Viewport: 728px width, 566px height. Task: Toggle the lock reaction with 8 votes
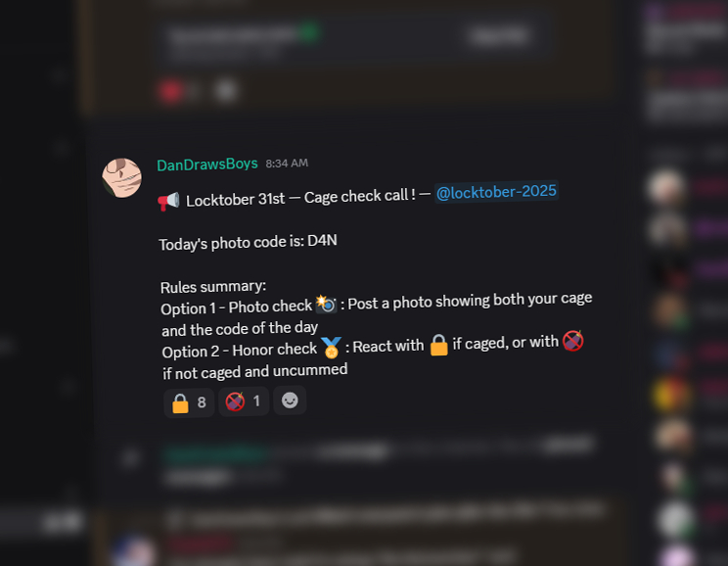click(x=189, y=402)
